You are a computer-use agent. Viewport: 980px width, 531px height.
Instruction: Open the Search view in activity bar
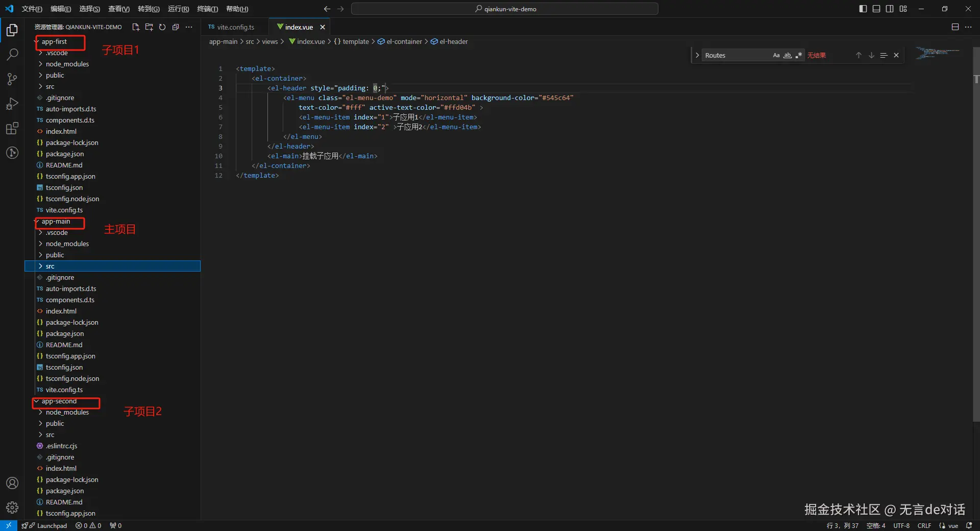(12, 55)
